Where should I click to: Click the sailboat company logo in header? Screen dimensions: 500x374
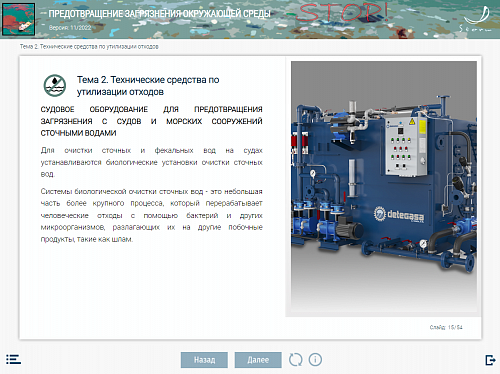click(x=476, y=18)
